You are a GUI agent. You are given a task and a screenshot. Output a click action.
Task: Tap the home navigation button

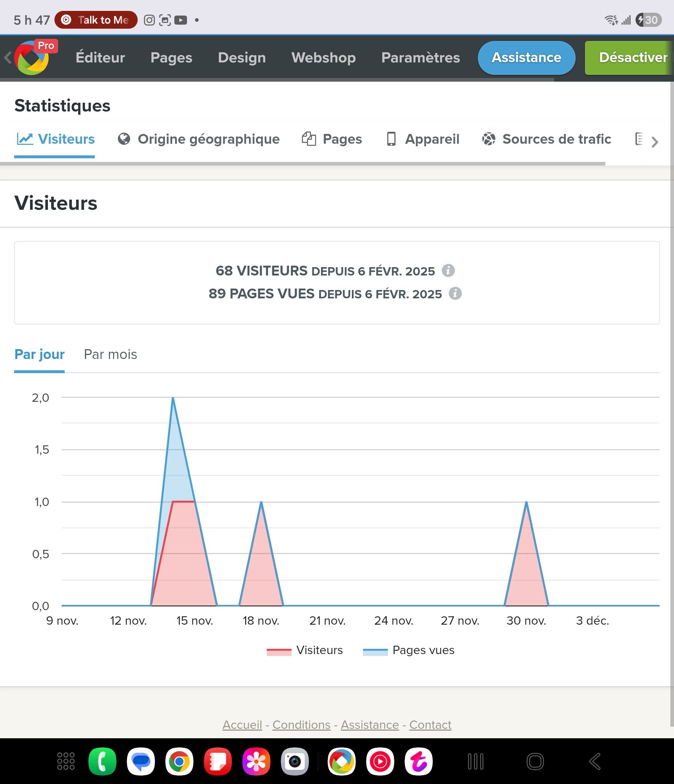coord(535,761)
